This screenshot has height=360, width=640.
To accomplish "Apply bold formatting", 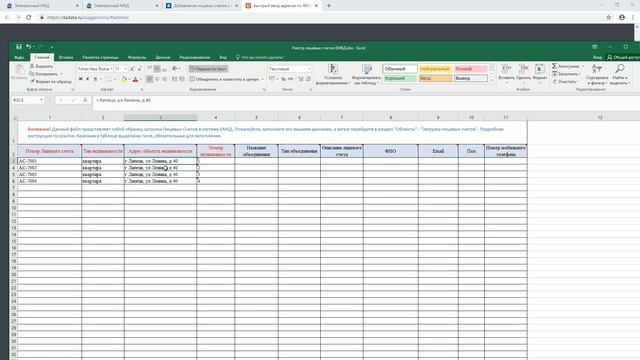I will tap(80, 79).
